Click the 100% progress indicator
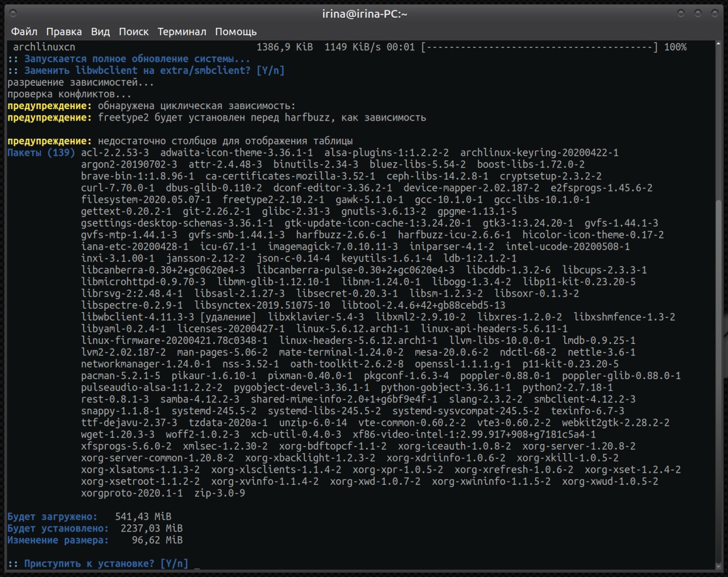The image size is (728, 577). point(675,47)
